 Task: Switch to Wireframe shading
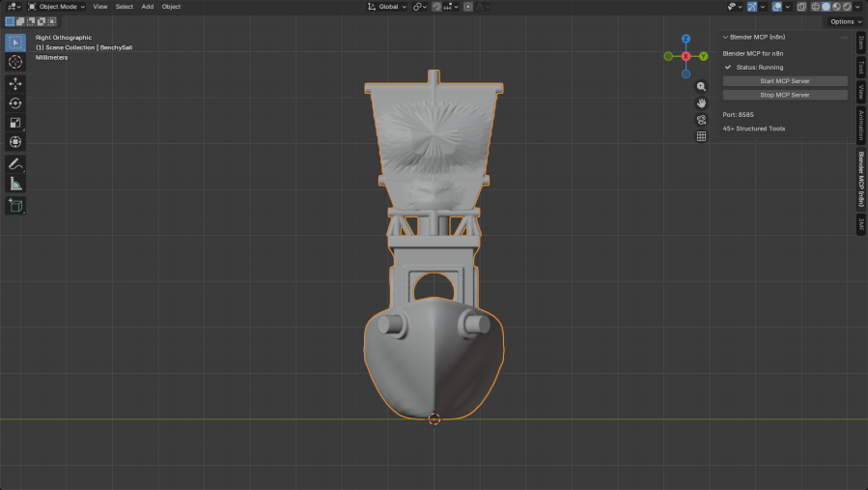(x=816, y=7)
